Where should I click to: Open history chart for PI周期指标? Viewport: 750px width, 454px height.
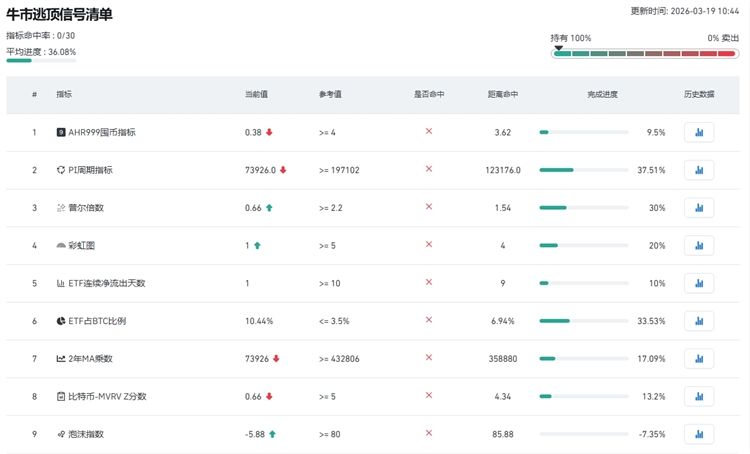pos(699,170)
